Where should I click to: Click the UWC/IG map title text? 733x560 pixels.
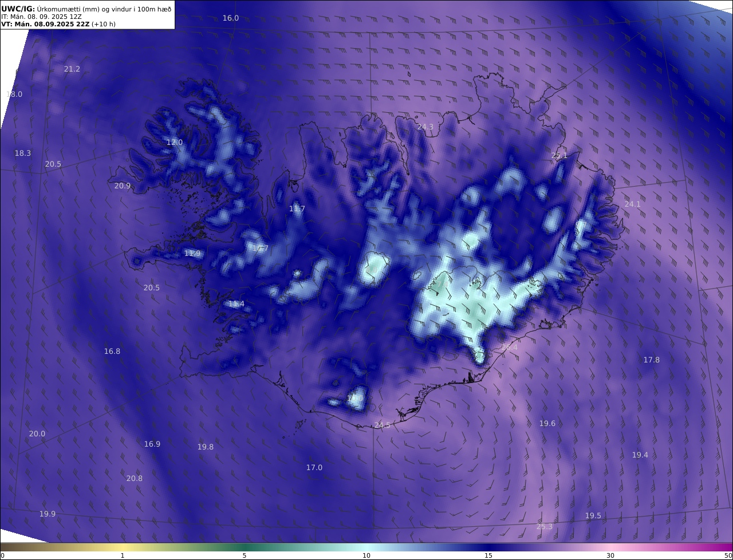pos(86,9)
